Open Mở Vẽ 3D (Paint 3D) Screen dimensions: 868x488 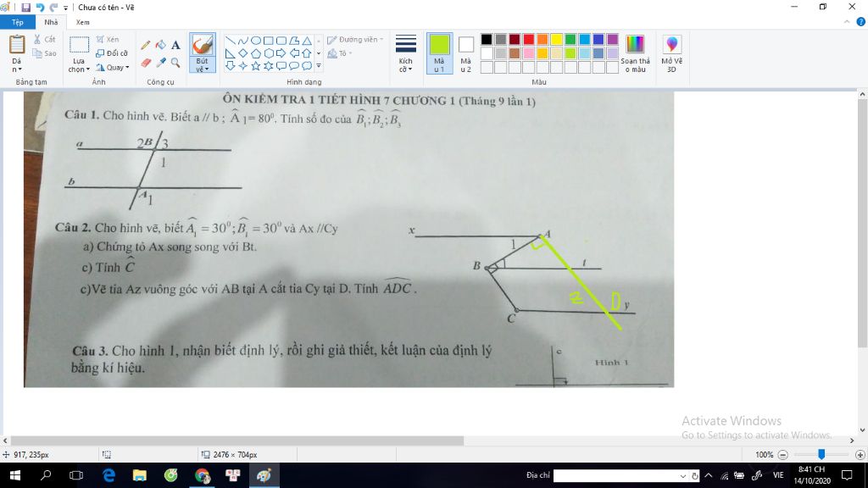pos(671,53)
